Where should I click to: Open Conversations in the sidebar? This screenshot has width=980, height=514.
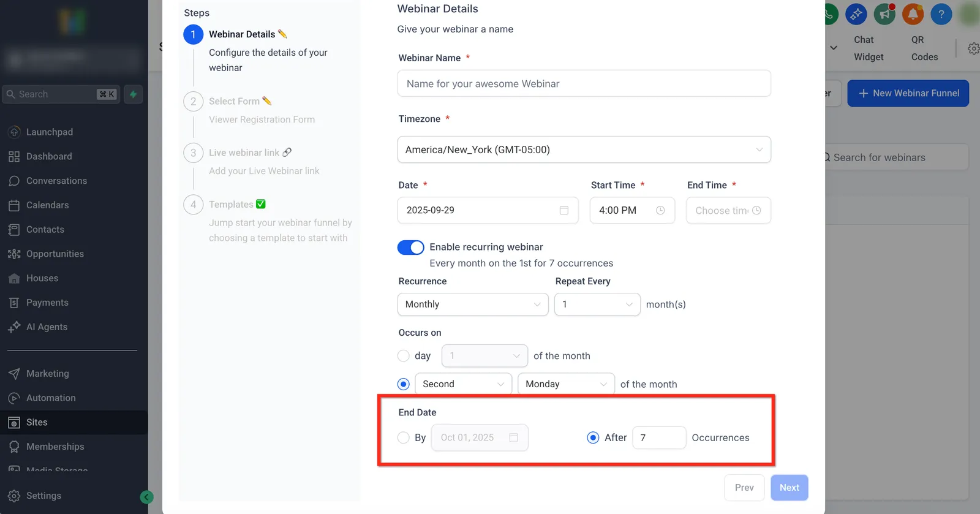[56, 181]
